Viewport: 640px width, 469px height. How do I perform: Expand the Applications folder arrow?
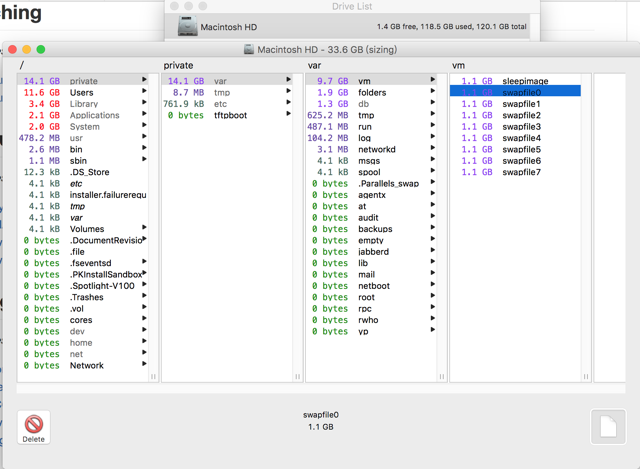(x=144, y=113)
